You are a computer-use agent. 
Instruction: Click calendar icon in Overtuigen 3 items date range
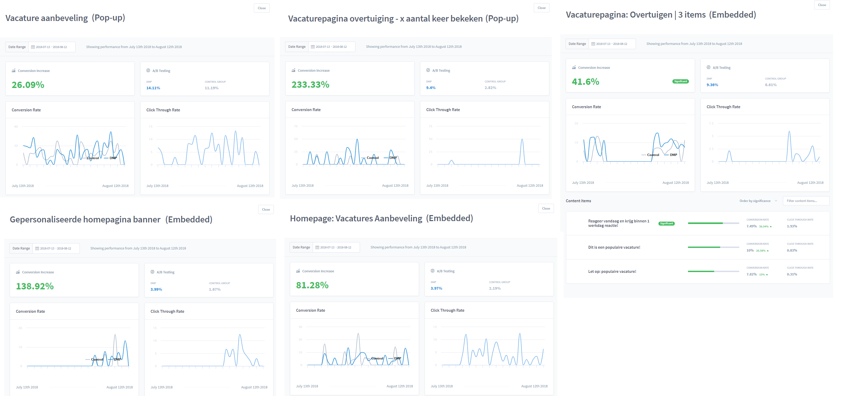coord(593,44)
